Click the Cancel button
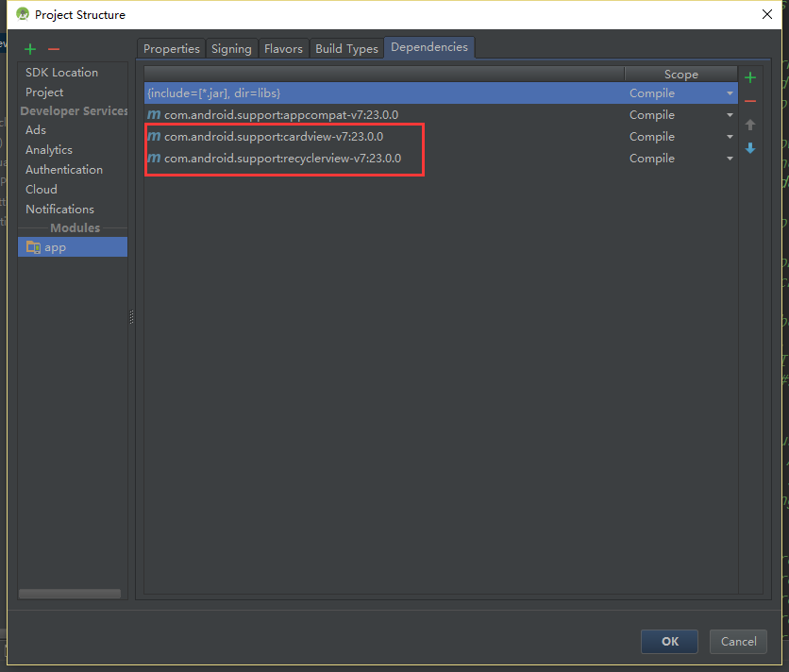 [738, 642]
